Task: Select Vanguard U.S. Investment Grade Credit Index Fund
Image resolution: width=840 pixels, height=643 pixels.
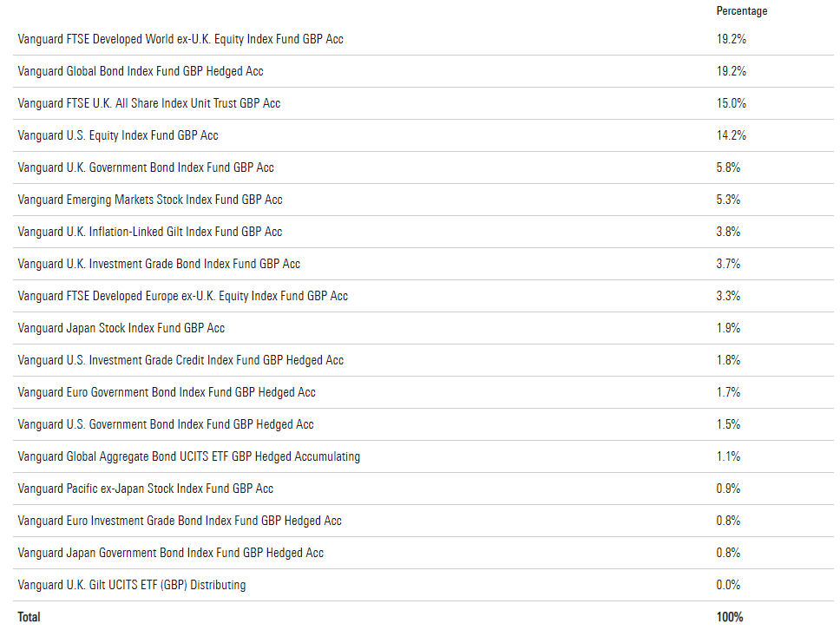Action: point(180,361)
